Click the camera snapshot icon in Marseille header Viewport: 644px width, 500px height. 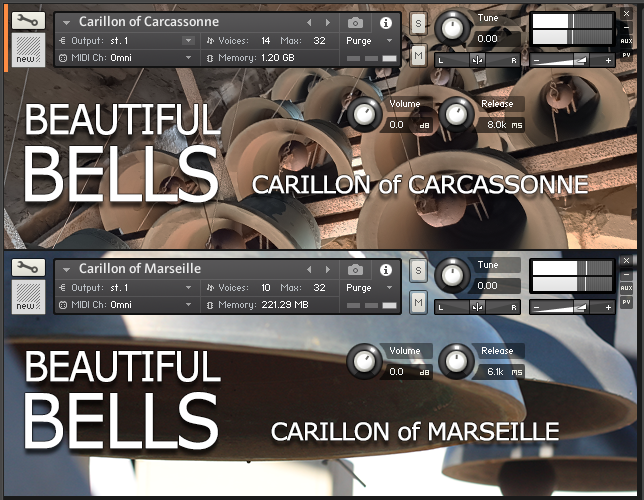(355, 269)
